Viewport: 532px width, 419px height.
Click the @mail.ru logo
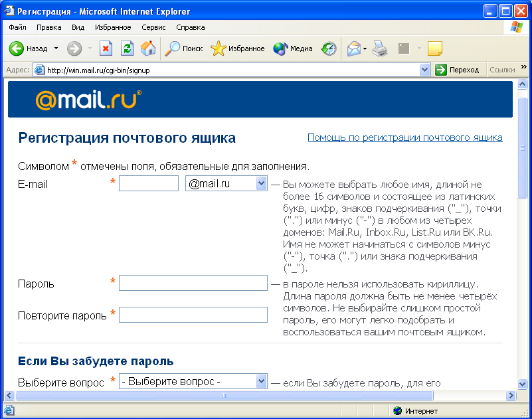[x=88, y=100]
